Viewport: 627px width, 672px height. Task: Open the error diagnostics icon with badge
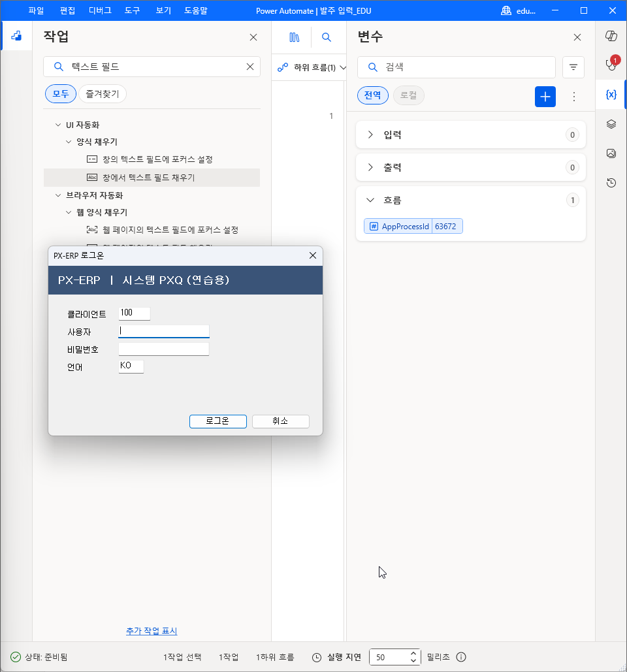pyautogui.click(x=611, y=65)
